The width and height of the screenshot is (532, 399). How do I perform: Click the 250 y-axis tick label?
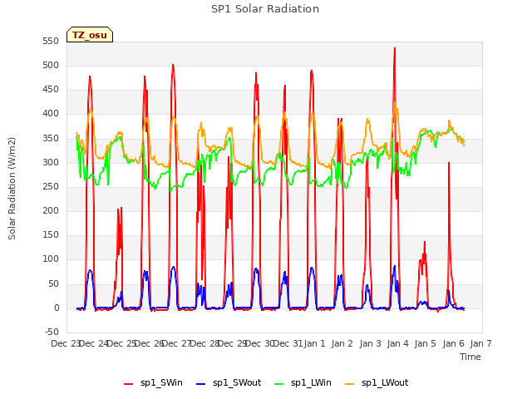51,186
